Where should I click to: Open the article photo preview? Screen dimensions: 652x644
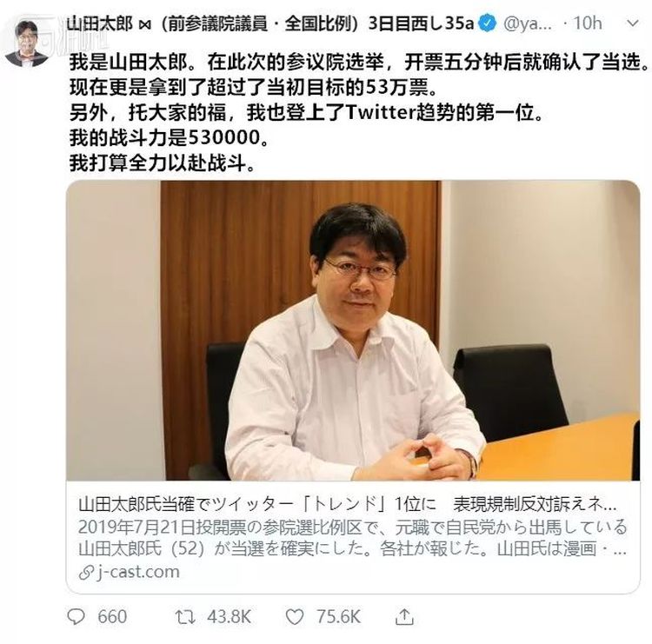click(353, 330)
